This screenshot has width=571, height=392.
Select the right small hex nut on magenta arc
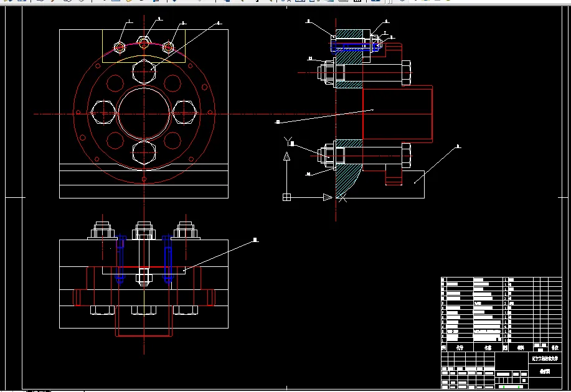168,47
